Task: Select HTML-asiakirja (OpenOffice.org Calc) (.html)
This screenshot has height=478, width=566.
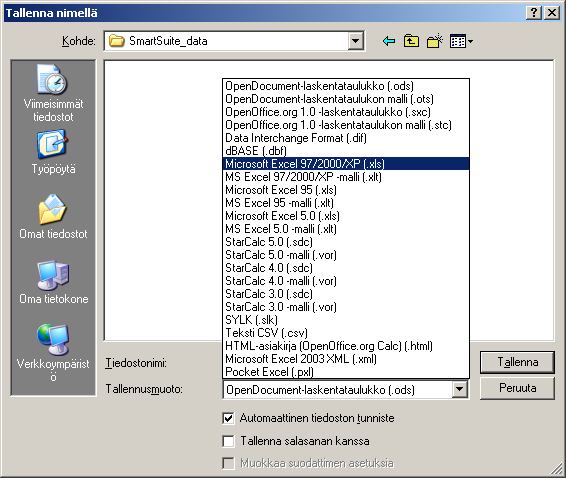Action: 346,346
